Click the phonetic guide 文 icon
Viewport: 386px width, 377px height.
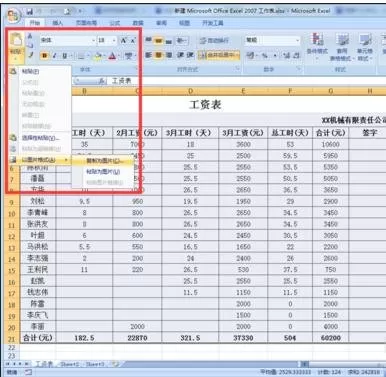[128, 56]
